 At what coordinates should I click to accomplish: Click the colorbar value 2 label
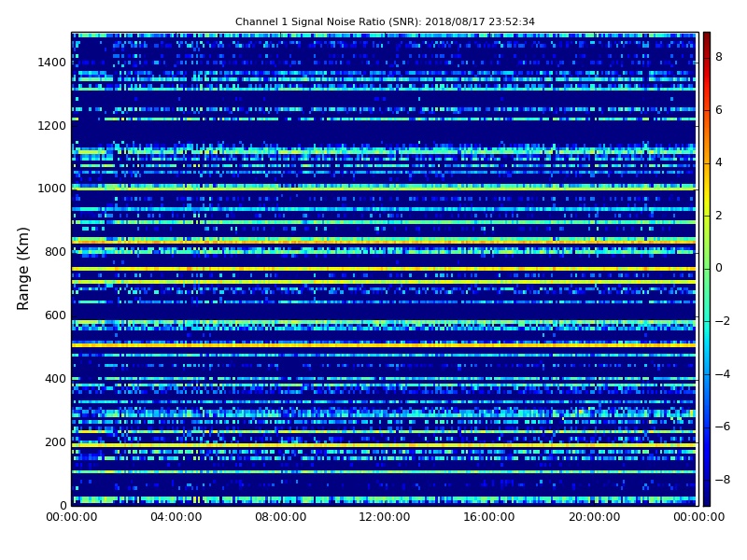tap(719, 216)
